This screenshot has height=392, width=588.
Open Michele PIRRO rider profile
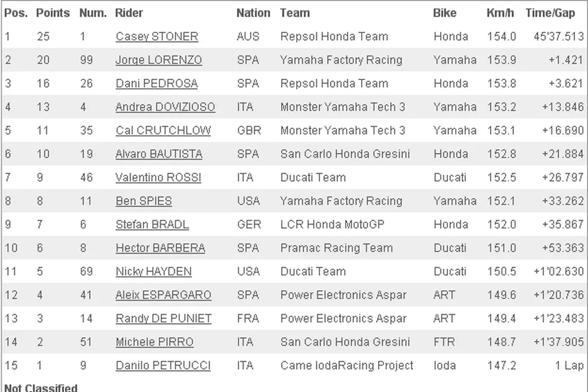[x=155, y=343]
